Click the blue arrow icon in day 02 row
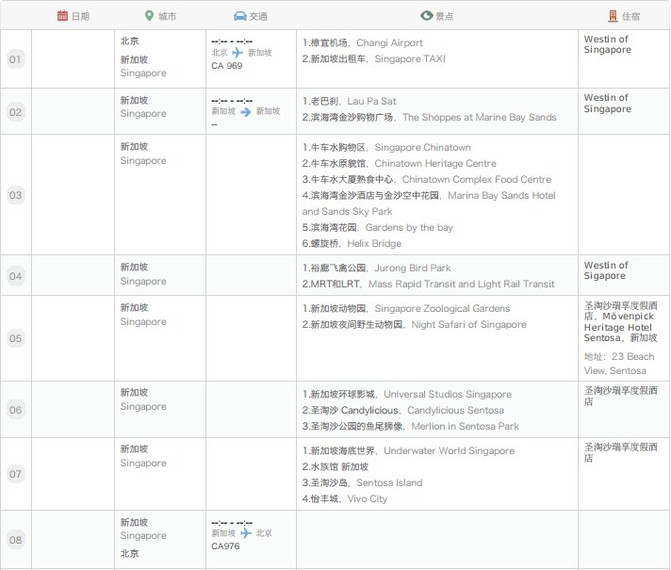 click(x=246, y=112)
